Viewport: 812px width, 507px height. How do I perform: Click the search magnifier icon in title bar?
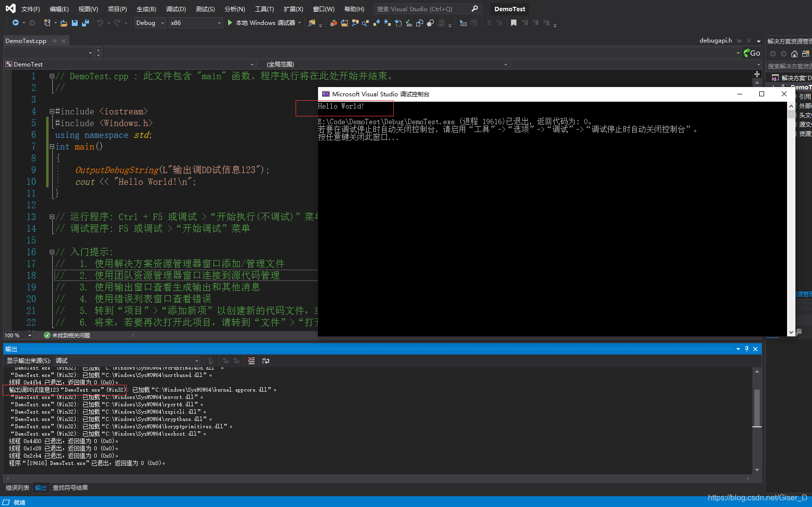(x=475, y=9)
